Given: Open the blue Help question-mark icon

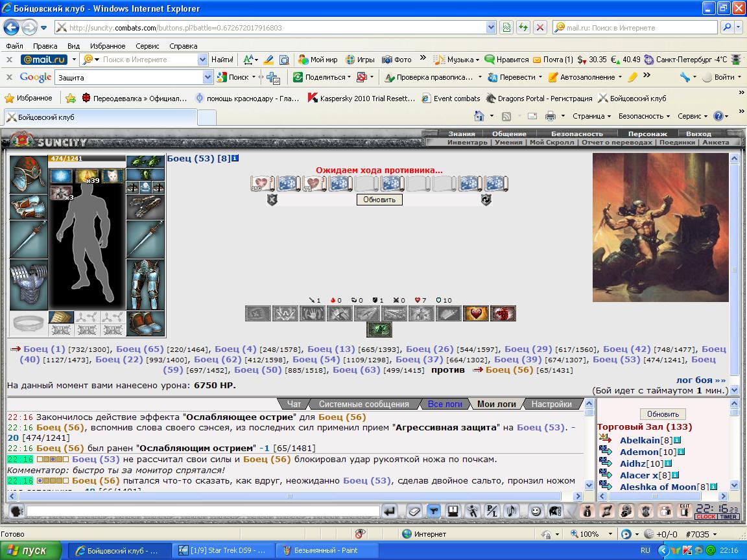Looking at the screenshot, I should [x=718, y=116].
